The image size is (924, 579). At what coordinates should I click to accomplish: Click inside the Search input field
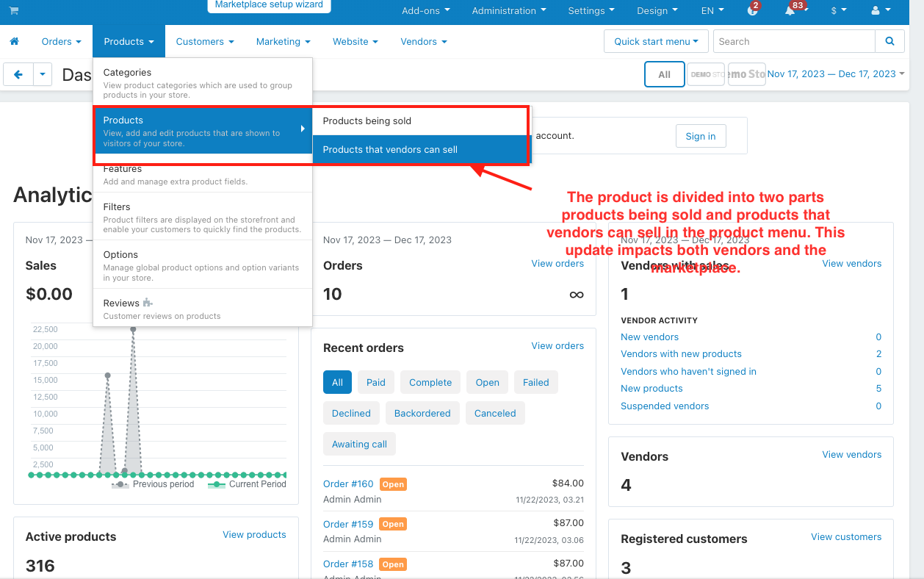tap(794, 41)
